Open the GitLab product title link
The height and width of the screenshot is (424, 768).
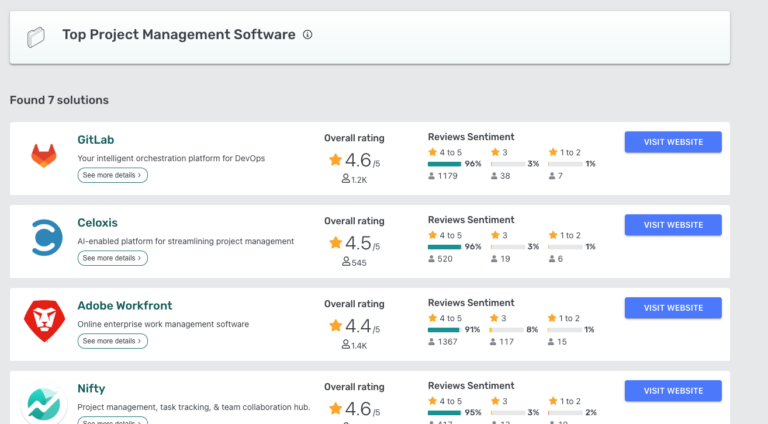[96, 140]
